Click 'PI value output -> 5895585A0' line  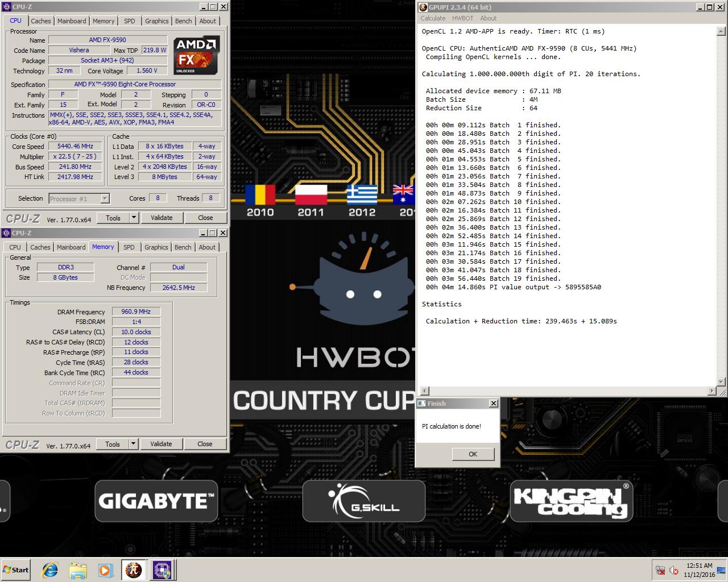(513, 287)
